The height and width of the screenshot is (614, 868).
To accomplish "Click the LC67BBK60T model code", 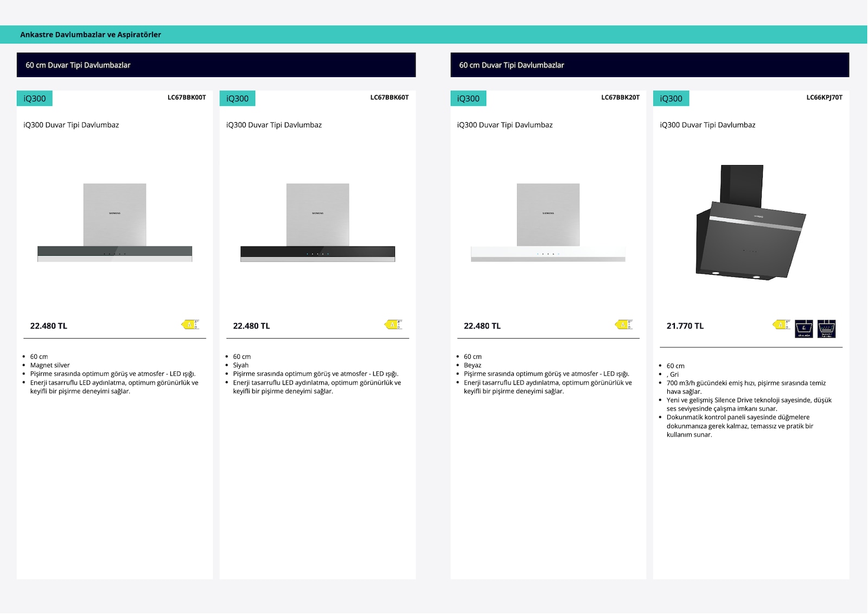I will (x=390, y=97).
